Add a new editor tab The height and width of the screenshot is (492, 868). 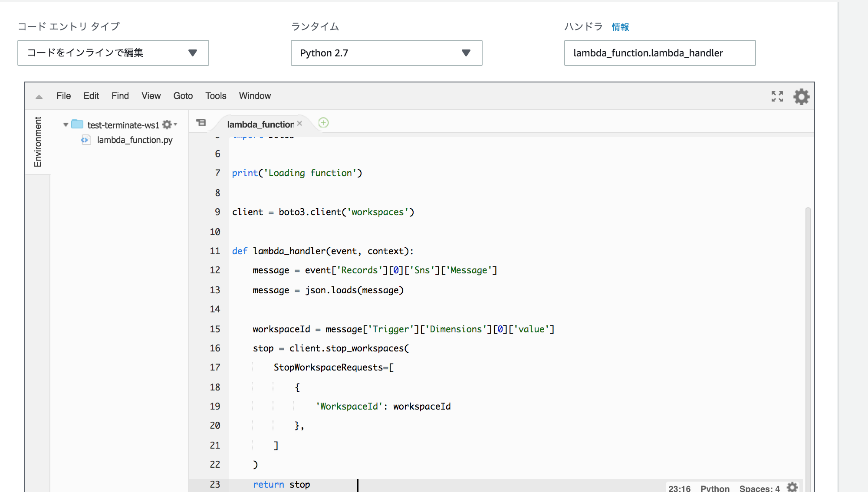323,123
